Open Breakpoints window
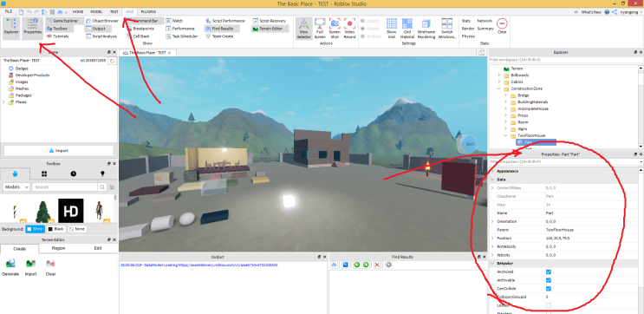This screenshot has height=314, width=644. coord(140,29)
